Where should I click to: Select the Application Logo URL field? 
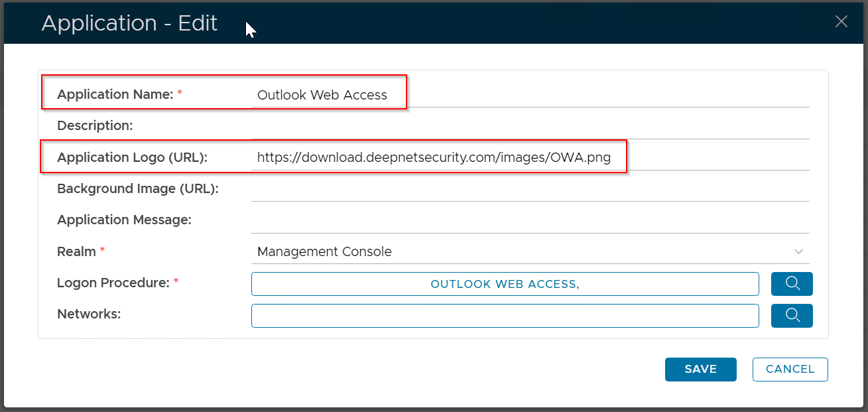[x=529, y=158]
